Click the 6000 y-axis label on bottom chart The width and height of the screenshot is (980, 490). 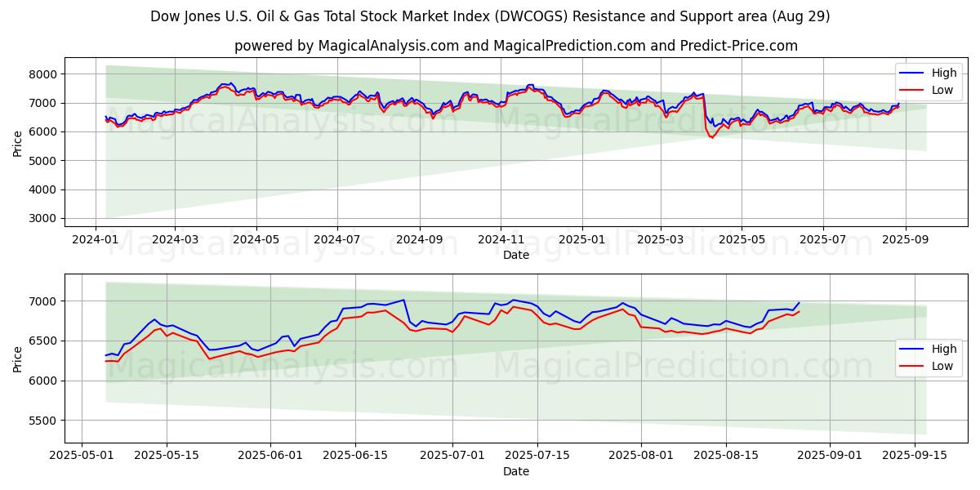coord(43,381)
